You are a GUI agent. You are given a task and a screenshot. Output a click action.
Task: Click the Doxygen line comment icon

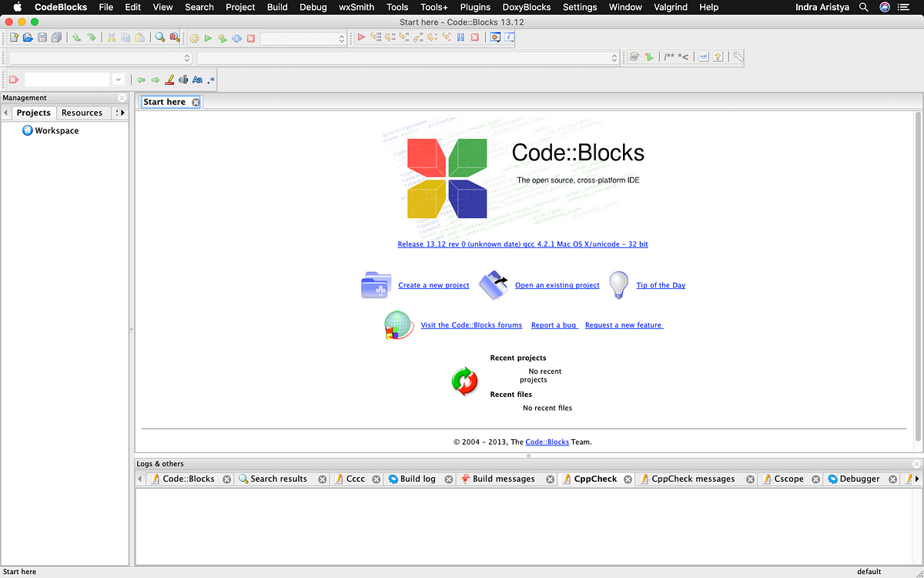[x=684, y=57]
